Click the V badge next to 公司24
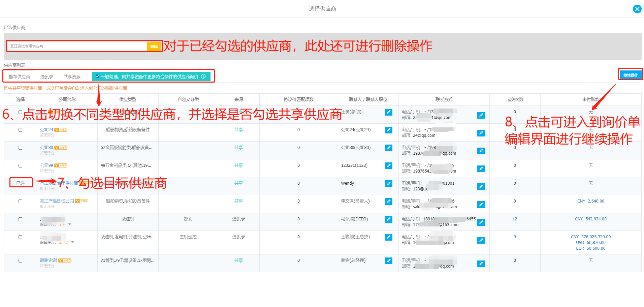Screen dimensions: 644x307 tap(61, 130)
